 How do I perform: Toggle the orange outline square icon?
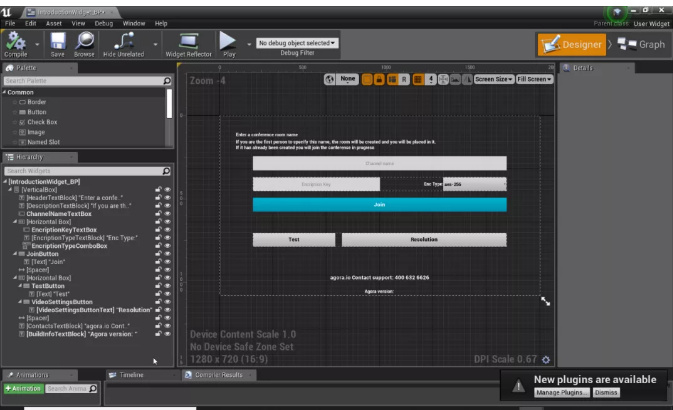click(x=367, y=79)
